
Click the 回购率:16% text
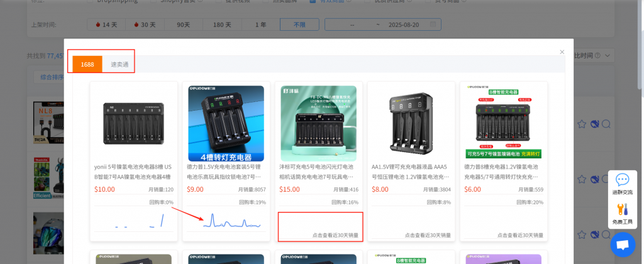(x=345, y=202)
